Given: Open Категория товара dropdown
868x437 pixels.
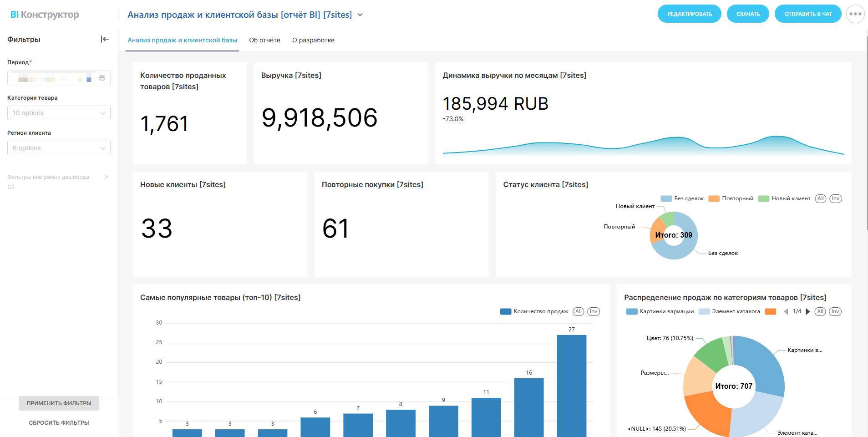Looking at the screenshot, I should [59, 113].
